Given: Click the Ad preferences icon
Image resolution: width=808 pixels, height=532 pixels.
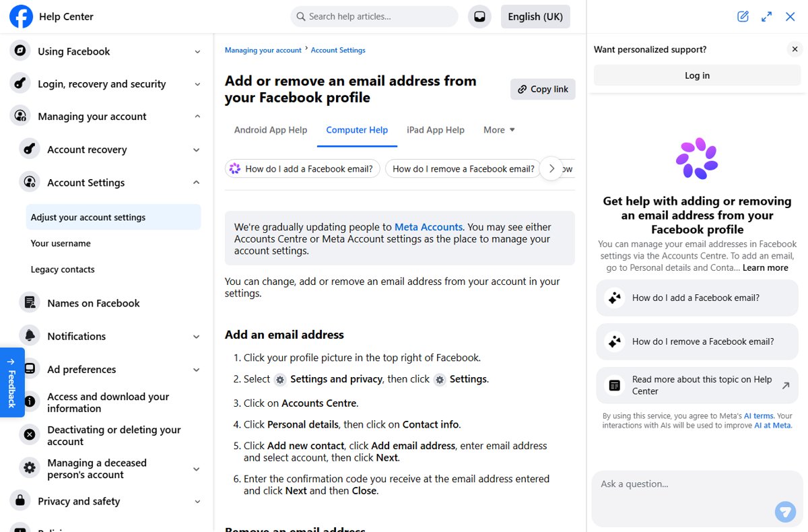Looking at the screenshot, I should 30,369.
